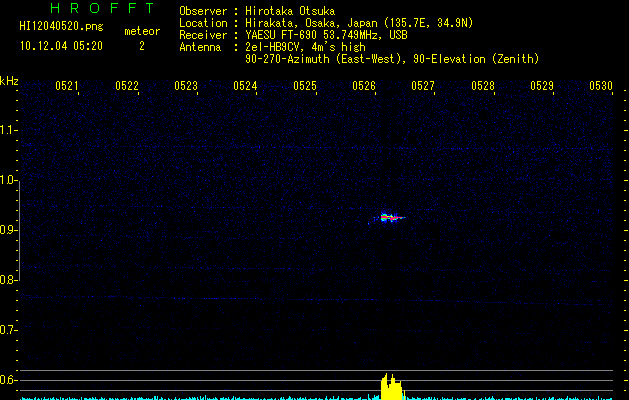This screenshot has width=629, height=400.
Task: Click the observer name Hirotaka Otsuka
Action: 290,11
